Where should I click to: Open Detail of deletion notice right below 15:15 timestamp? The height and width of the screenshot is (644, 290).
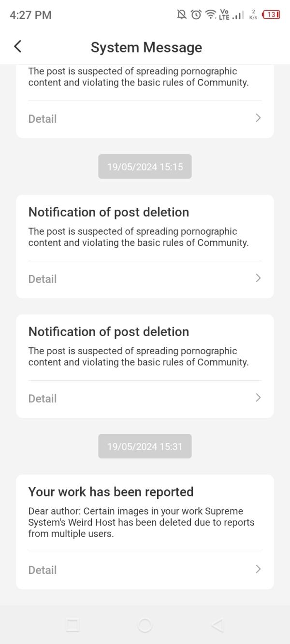coord(43,279)
